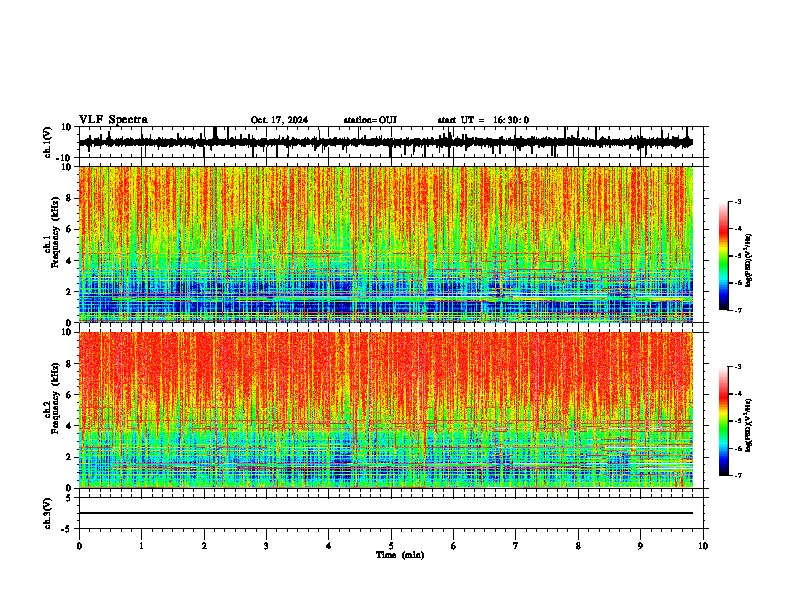Click the 'ch.3(V)' axis label
This screenshot has height=612, width=792.
48,513
